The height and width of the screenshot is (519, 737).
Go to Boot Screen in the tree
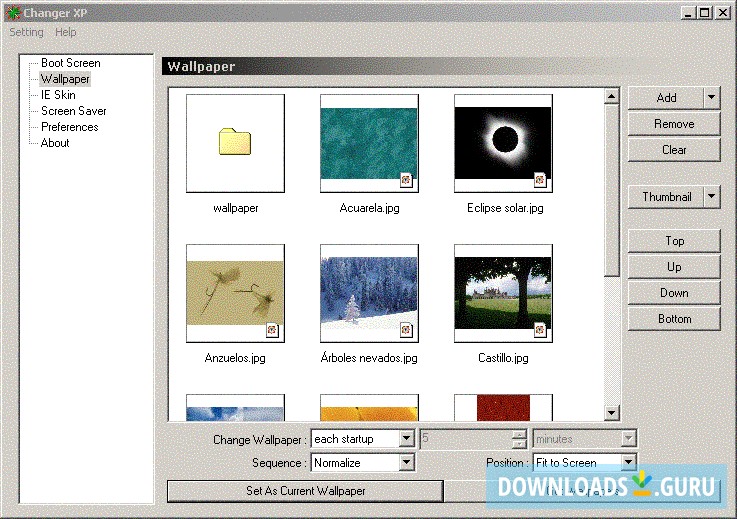(x=71, y=63)
